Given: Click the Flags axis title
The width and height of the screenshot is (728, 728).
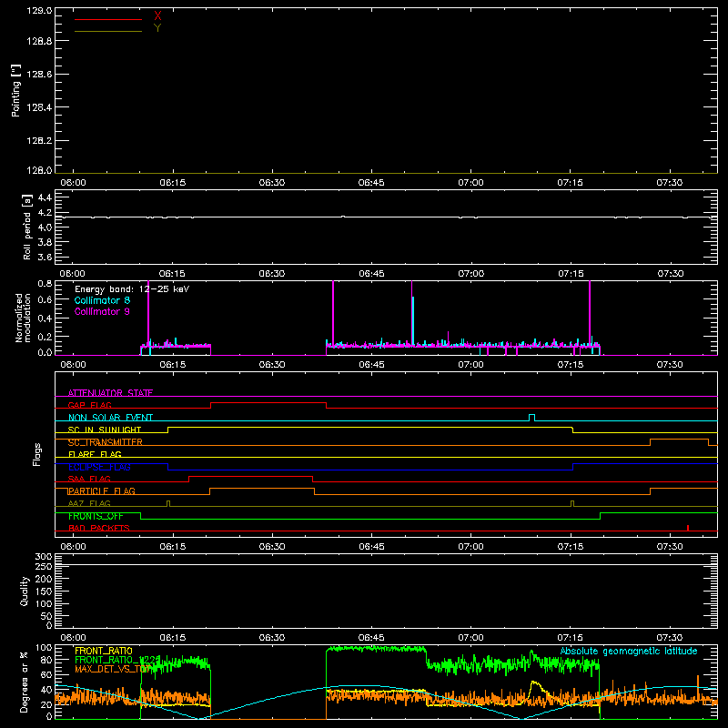Looking at the screenshot, I should pyautogui.click(x=37, y=454).
